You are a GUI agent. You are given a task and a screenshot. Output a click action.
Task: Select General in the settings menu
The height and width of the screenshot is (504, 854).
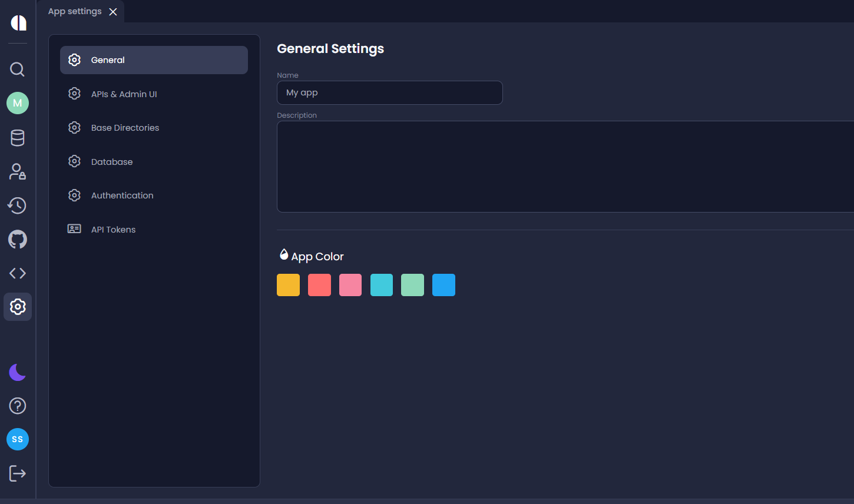tap(154, 60)
